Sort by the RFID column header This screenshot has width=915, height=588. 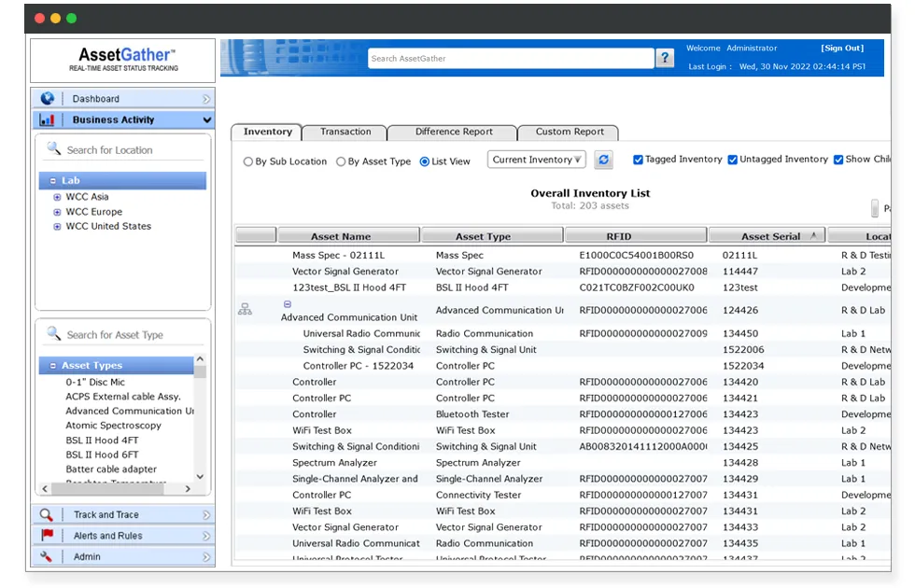[636, 235]
